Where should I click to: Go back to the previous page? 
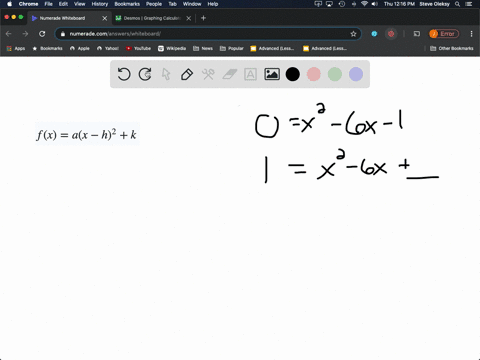(9, 34)
